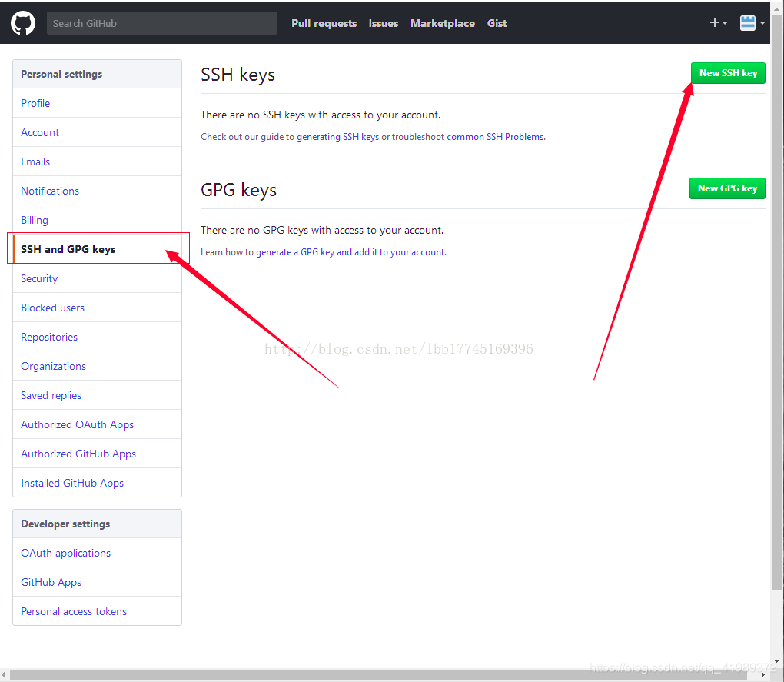
Task: Open Personal access tokens
Action: (97, 611)
